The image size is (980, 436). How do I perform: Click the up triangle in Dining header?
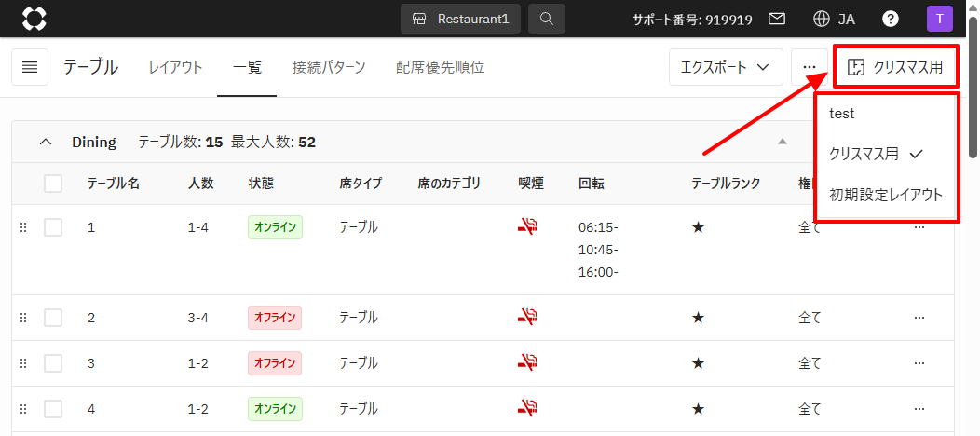pos(782,142)
